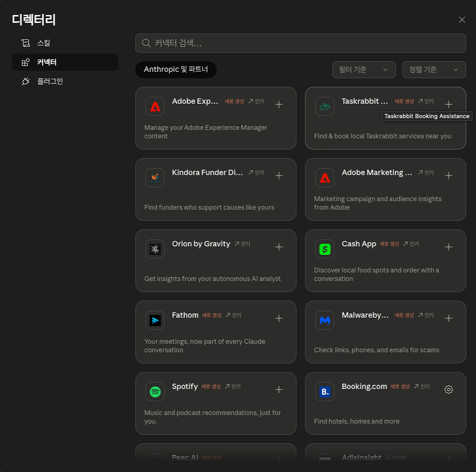Open the 필터 기준 dropdown

pyautogui.click(x=364, y=70)
